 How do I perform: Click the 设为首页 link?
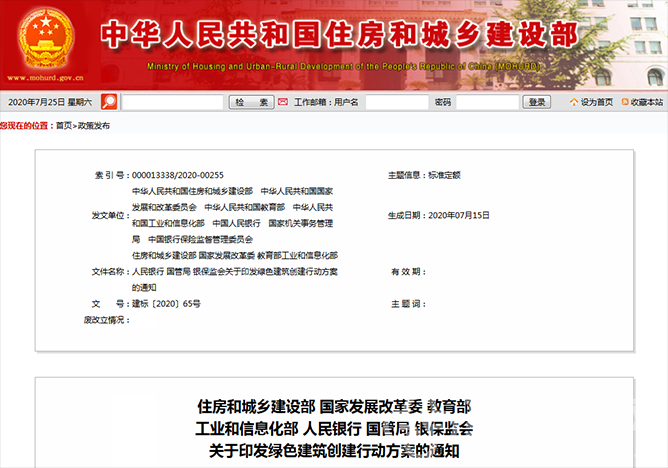click(x=597, y=102)
